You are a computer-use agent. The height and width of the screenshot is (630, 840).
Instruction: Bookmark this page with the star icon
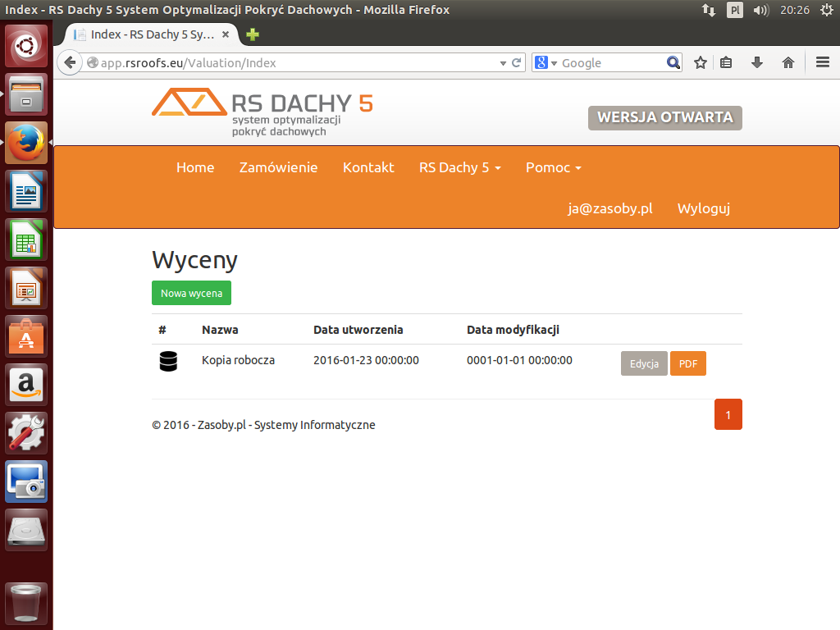(701, 63)
